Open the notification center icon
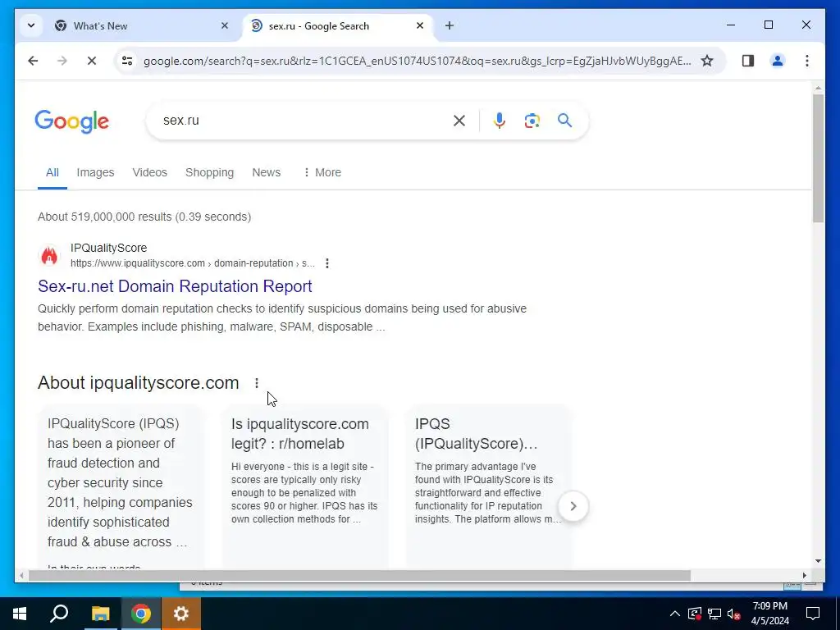The image size is (840, 630). (813, 614)
